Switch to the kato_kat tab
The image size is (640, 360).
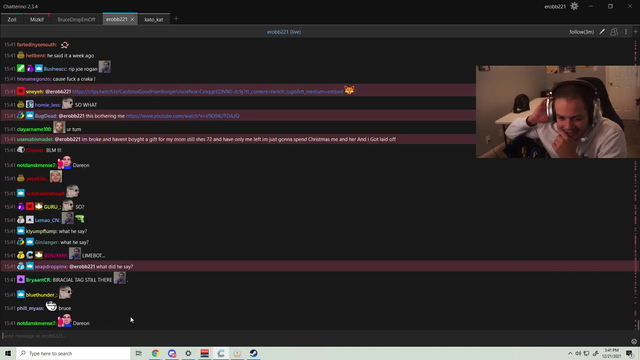pyautogui.click(x=154, y=19)
